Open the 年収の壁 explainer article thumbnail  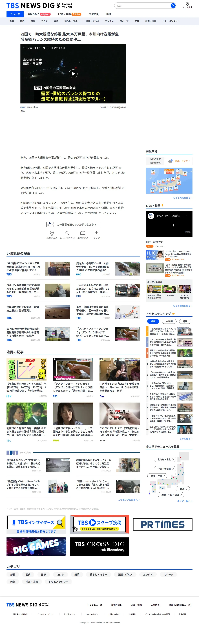click(27, 369)
